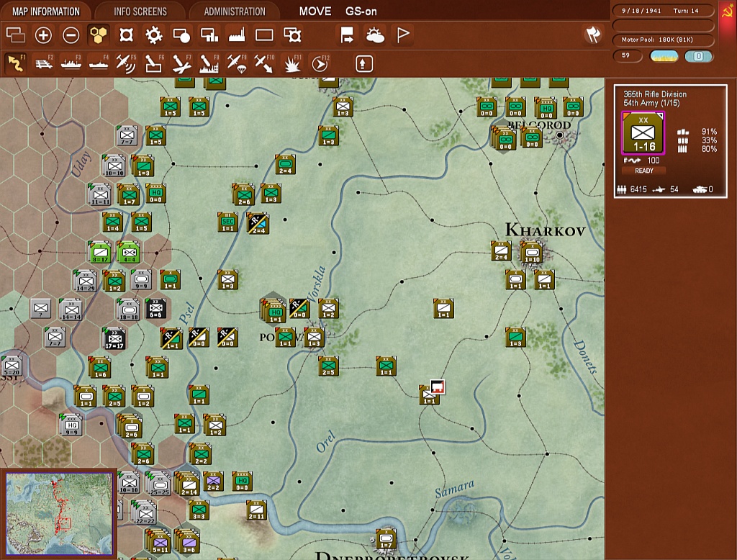
Task: Select F10 Air transfer mode
Action: pos(264,63)
